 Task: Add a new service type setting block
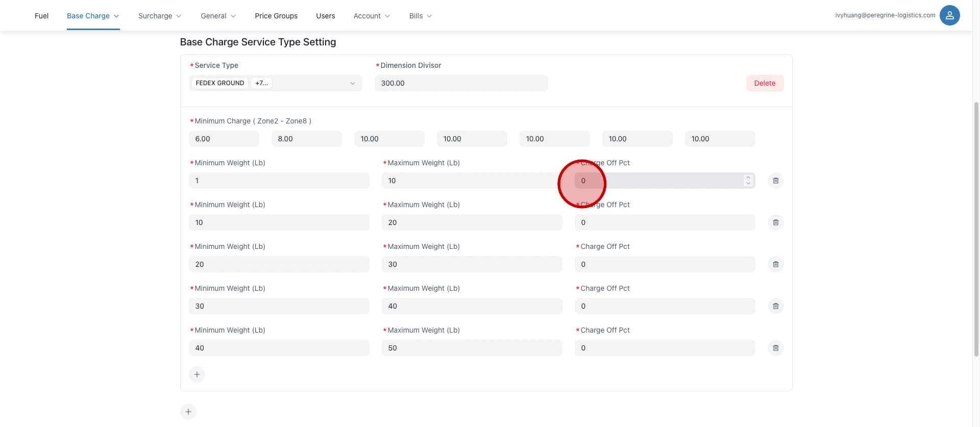[x=188, y=412]
